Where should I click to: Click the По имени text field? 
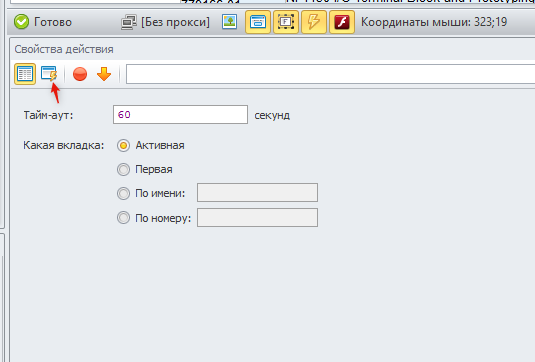click(257, 192)
